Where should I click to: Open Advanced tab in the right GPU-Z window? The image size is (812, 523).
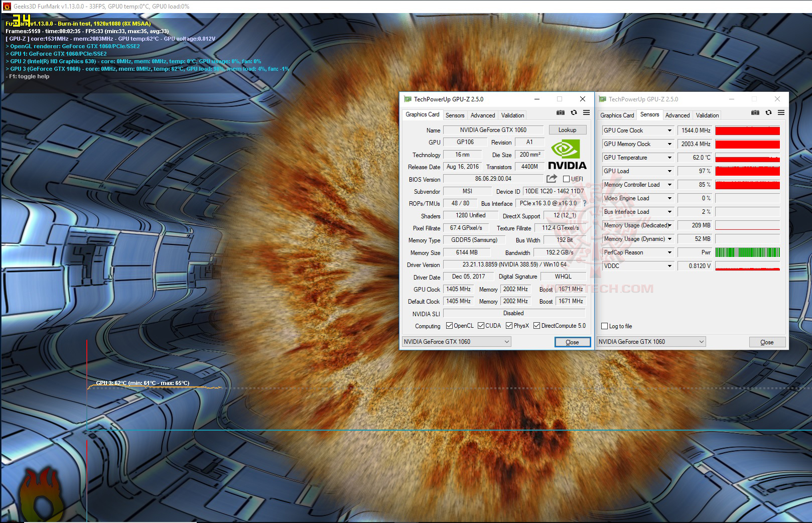coord(678,115)
